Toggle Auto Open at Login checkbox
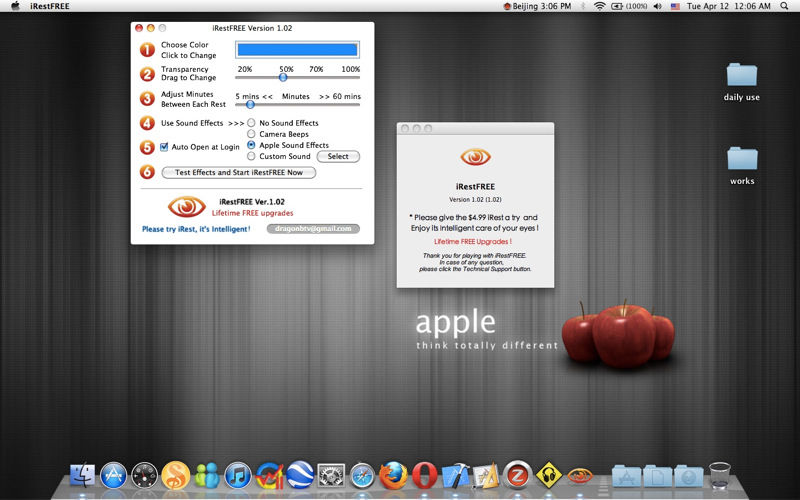The image size is (800, 500). 164,147
